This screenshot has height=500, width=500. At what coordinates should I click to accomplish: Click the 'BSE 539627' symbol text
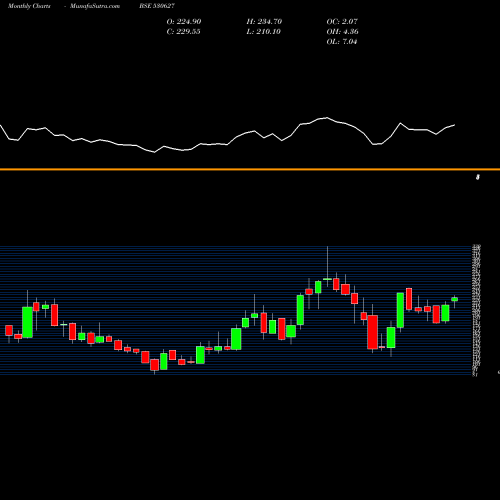click(x=157, y=6)
